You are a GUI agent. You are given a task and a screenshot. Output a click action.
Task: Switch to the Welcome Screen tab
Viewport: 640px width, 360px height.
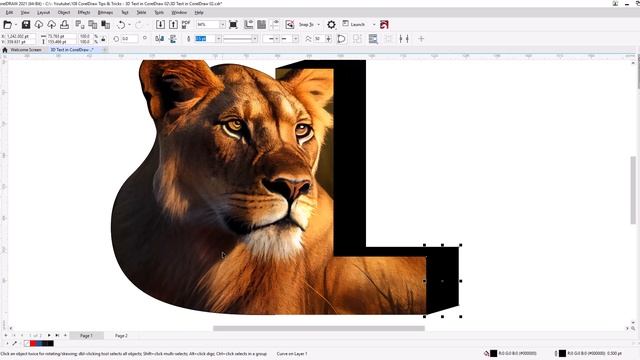(26, 50)
